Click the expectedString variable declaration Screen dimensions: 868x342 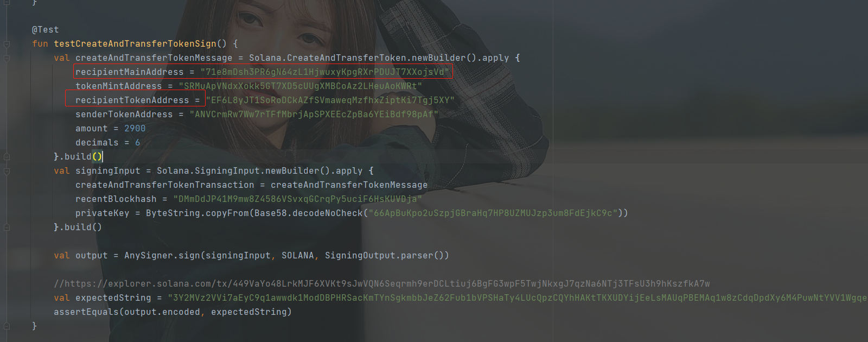pos(113,298)
